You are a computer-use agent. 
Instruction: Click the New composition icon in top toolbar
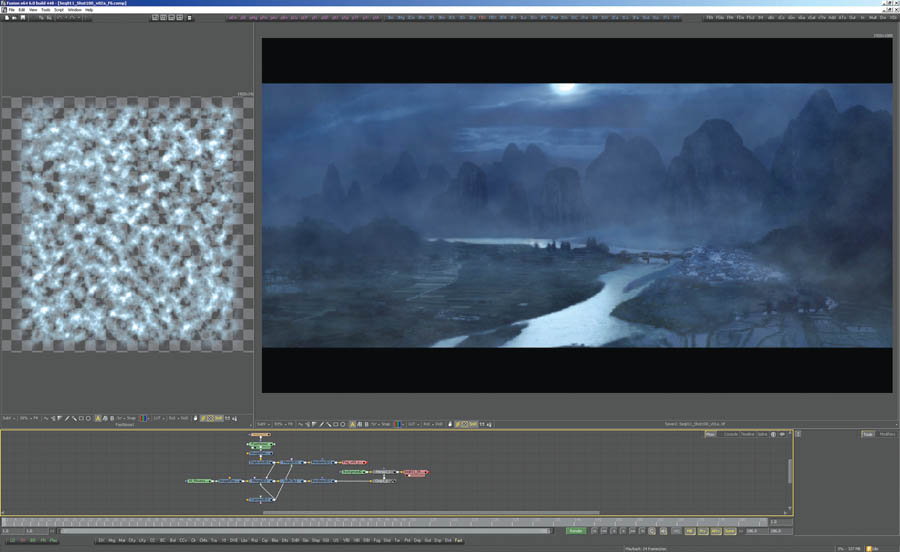(x=6, y=17)
